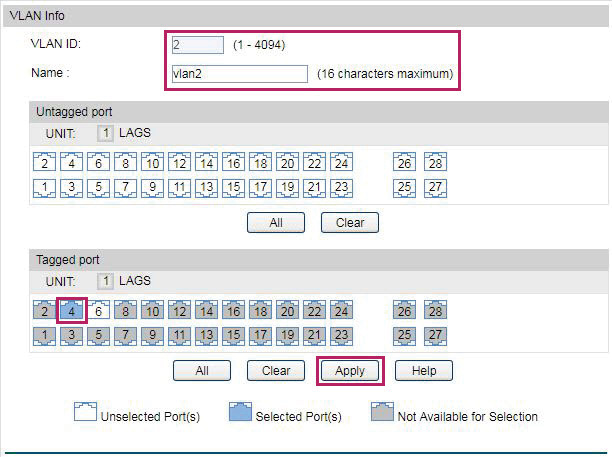Toggle tagged port 6 selection

click(x=98, y=310)
